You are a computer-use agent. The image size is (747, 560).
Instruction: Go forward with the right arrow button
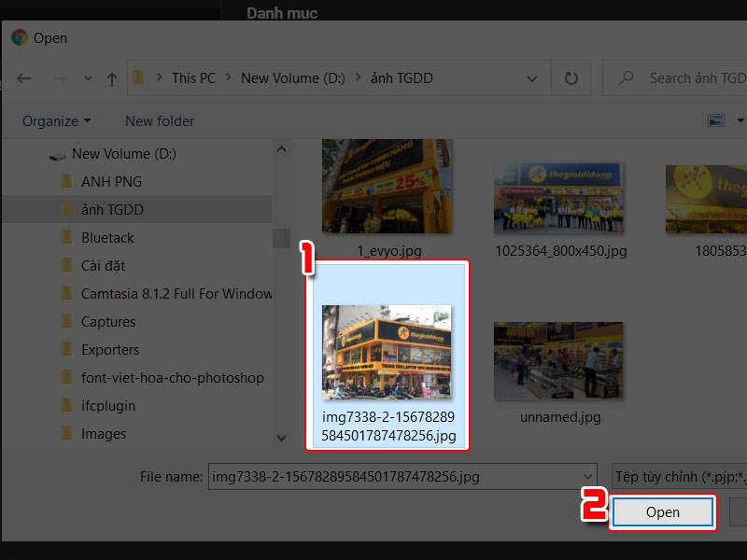pyautogui.click(x=60, y=78)
